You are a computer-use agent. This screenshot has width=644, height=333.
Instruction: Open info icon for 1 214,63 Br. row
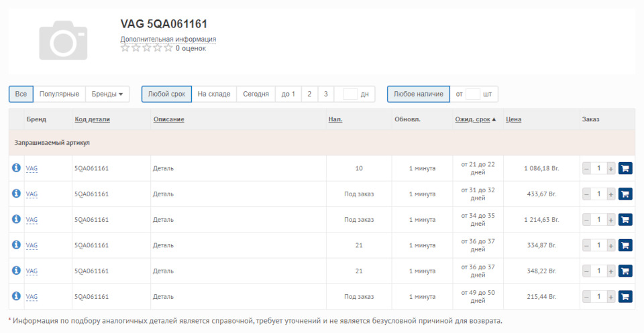coord(16,219)
